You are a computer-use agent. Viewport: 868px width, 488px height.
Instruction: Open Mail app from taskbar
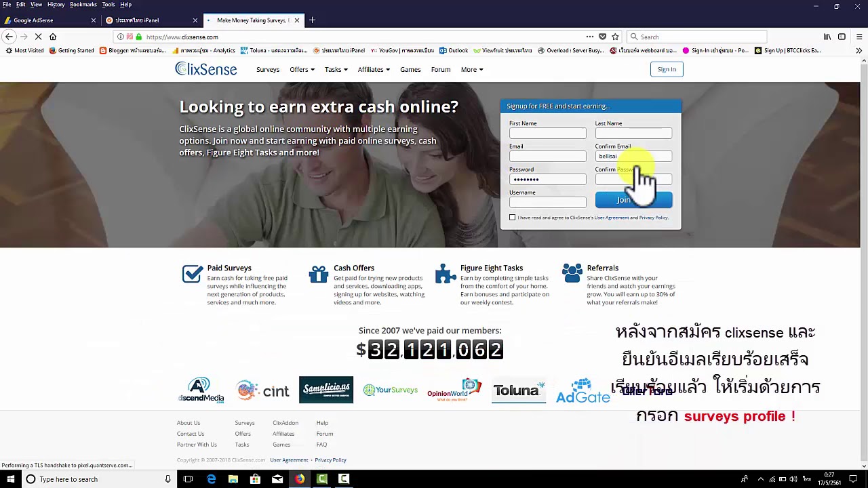pos(277,479)
